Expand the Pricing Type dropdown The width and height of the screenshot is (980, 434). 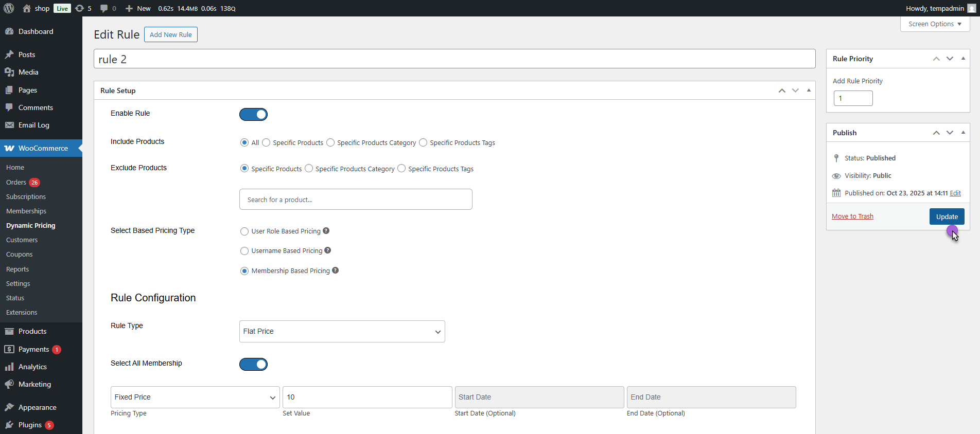[x=195, y=397]
